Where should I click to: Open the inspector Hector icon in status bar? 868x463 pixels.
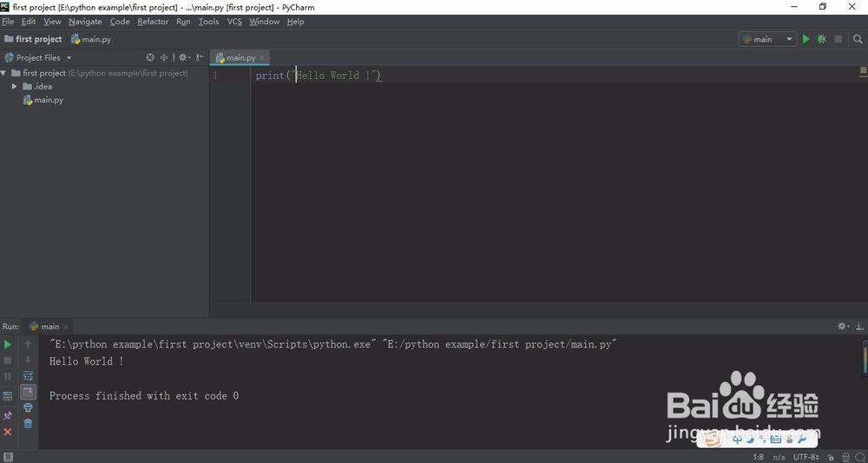point(846,457)
